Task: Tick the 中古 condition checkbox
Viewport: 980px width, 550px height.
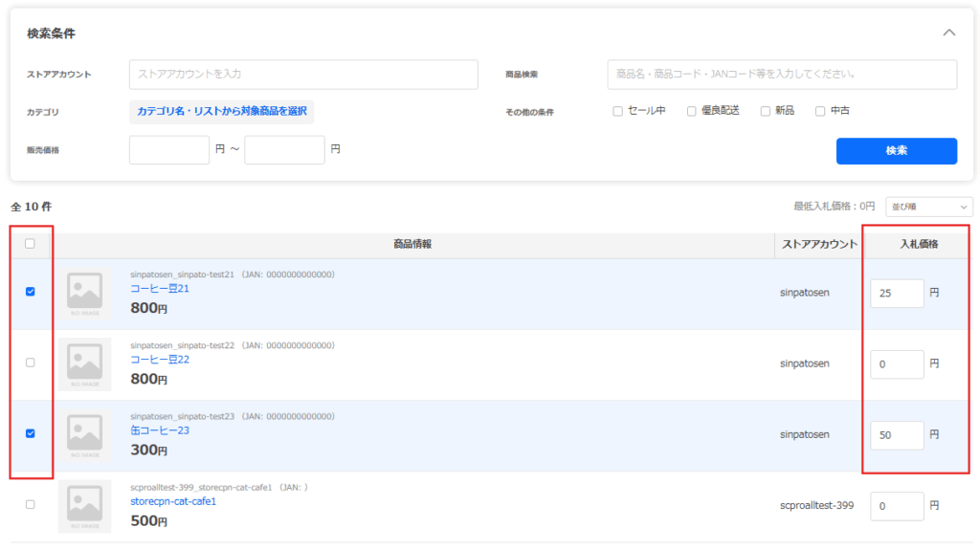Action: click(820, 111)
